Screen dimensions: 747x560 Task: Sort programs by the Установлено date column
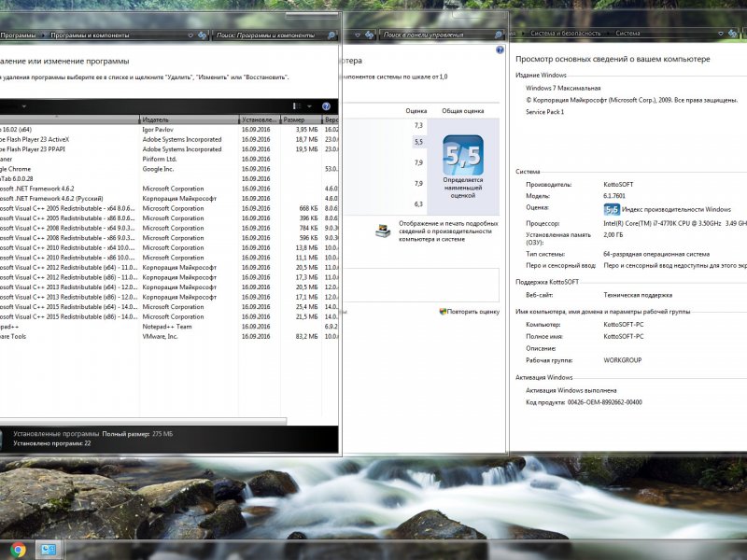pos(260,119)
